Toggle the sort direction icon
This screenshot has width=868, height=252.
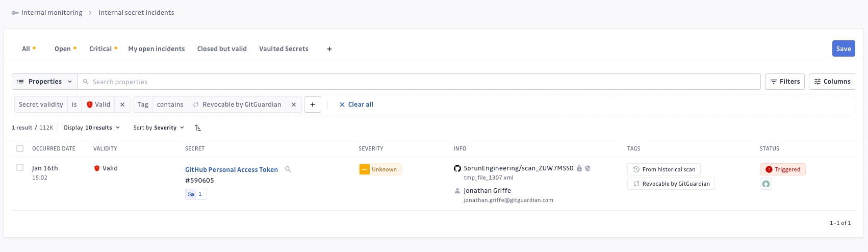point(198,128)
